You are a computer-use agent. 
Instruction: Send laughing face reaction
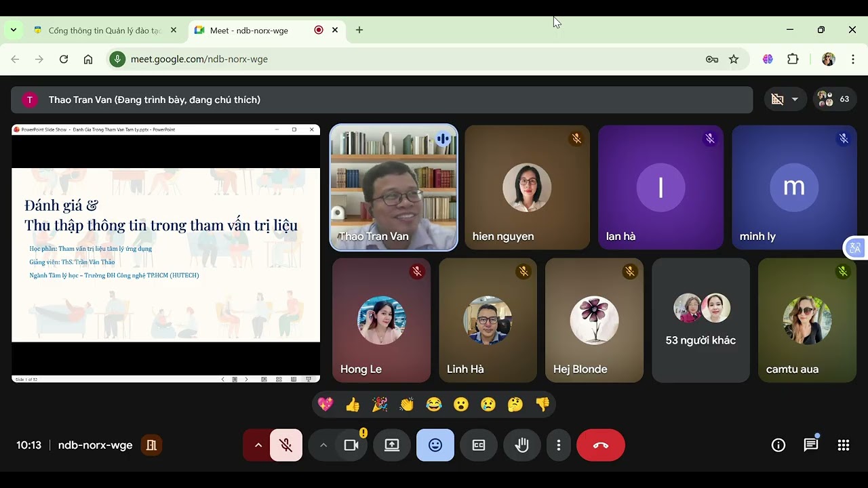coord(434,405)
